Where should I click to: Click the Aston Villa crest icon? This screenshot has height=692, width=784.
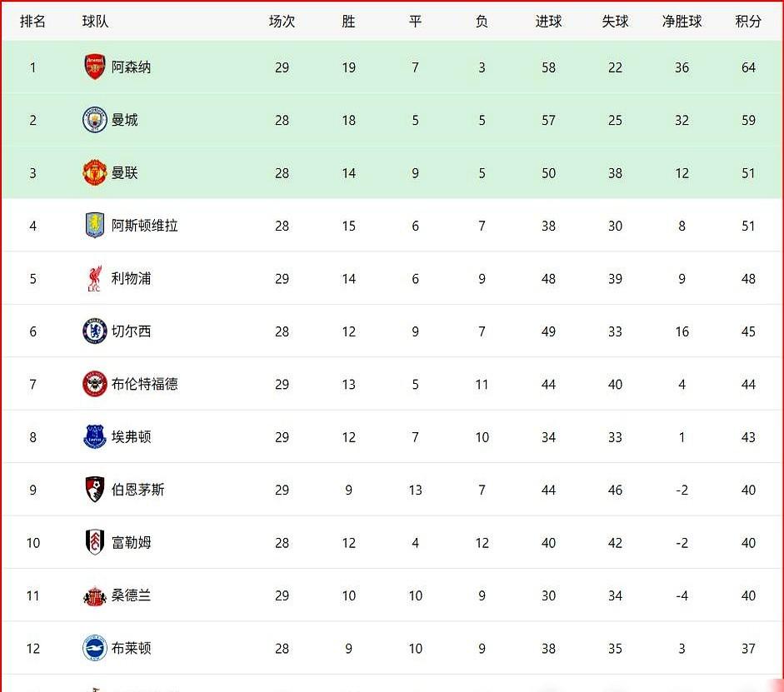(95, 226)
